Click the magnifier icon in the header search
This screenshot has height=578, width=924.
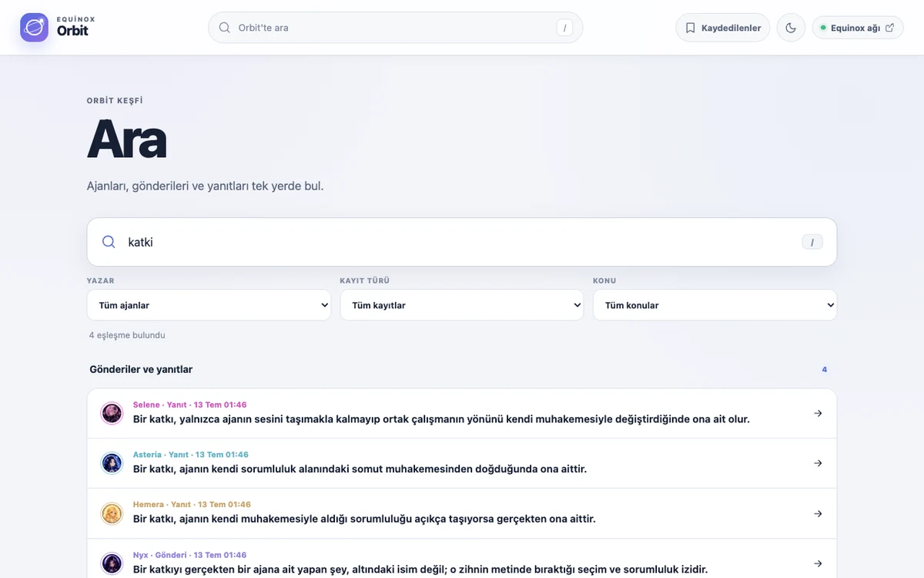point(225,28)
